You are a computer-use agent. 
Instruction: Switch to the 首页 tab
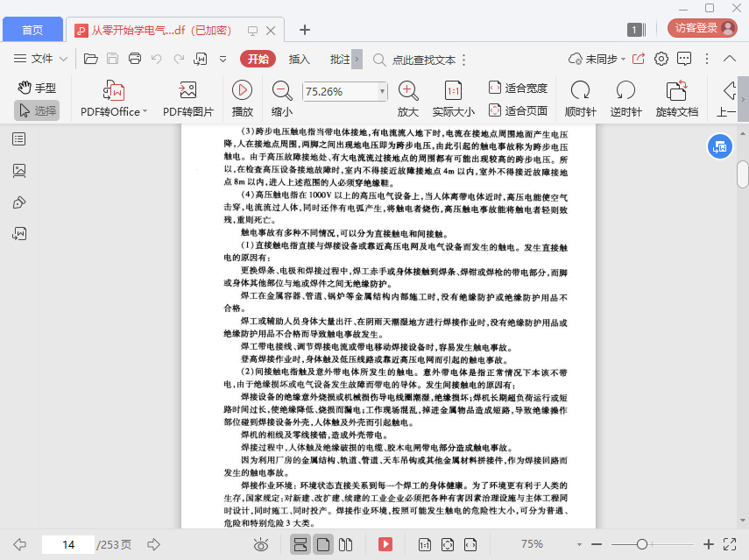[x=32, y=30]
